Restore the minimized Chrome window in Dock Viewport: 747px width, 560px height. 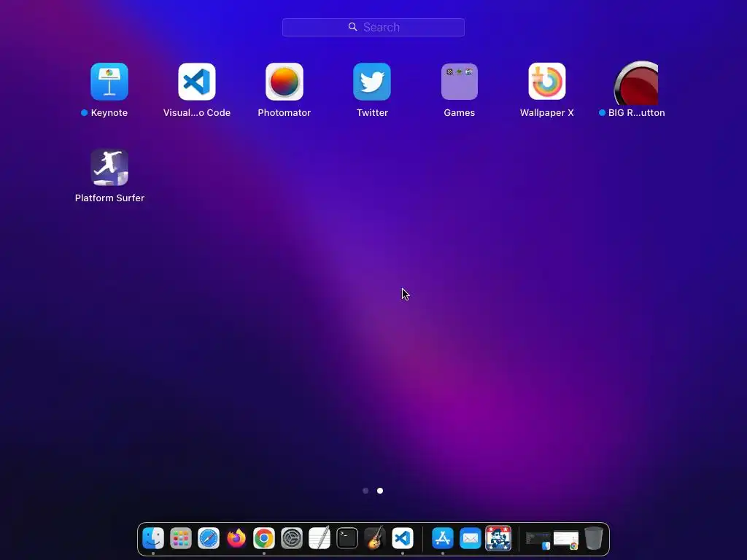[x=566, y=540]
